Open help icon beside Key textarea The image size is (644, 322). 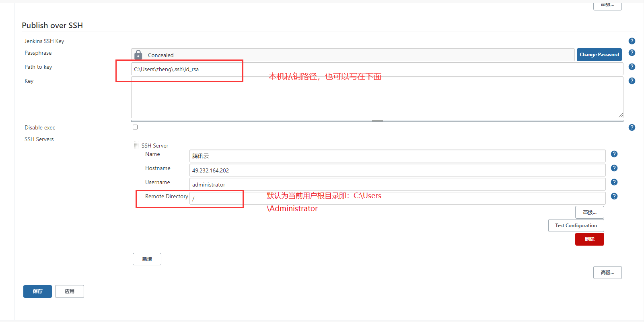632,81
